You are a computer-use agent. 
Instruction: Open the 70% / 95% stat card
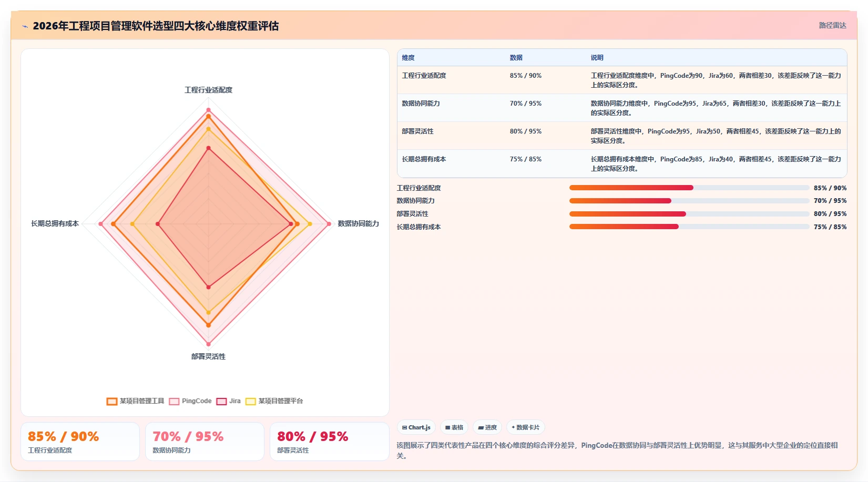[x=205, y=442]
